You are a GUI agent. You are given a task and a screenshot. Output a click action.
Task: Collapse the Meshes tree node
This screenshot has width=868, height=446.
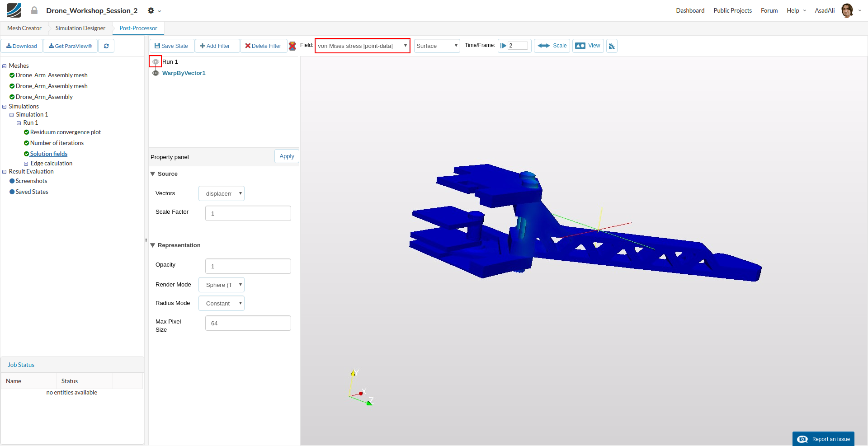coord(5,66)
